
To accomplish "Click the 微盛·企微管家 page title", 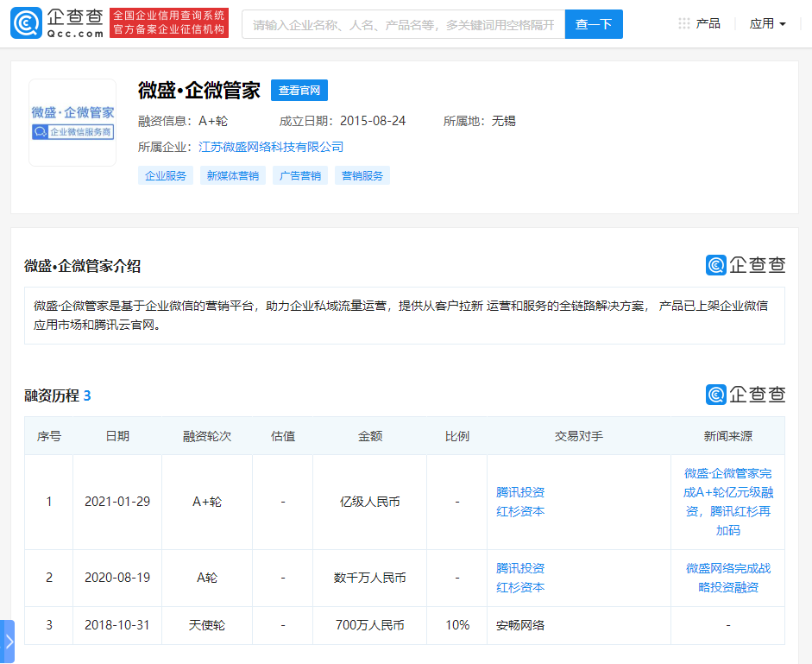I will 198,91.
